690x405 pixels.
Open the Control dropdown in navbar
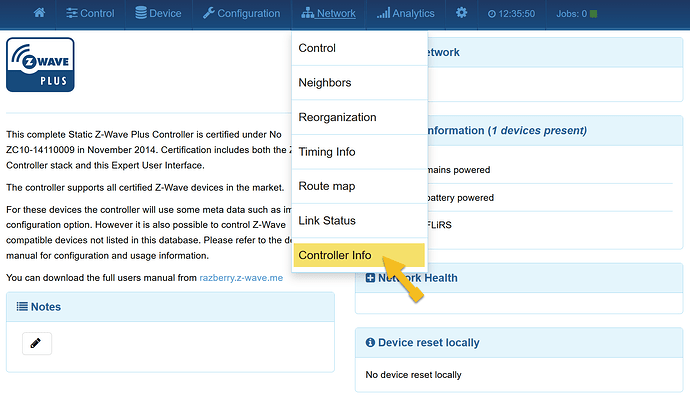90,13
